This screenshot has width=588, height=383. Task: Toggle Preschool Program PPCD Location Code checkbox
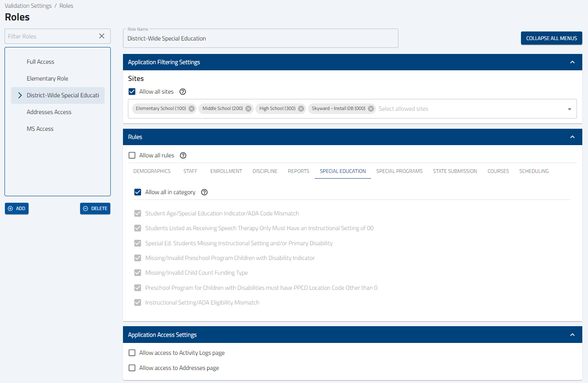(138, 288)
